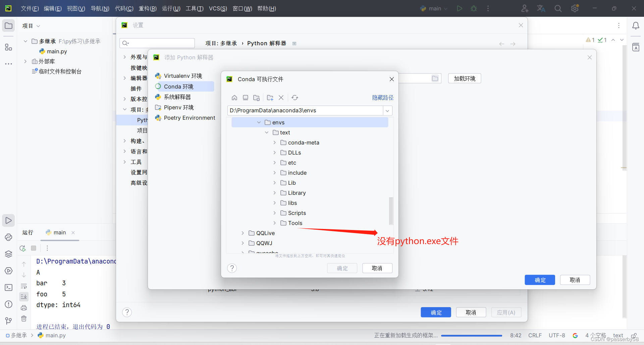Open Project tool window icon in left sidebar

pyautogui.click(x=9, y=26)
